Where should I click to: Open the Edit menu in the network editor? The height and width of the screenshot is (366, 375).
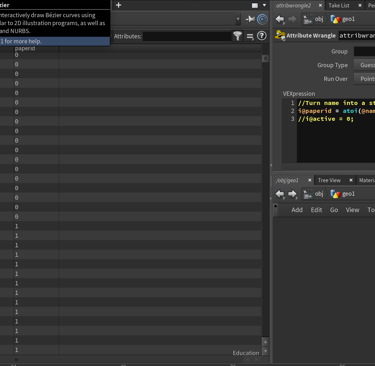coord(316,210)
